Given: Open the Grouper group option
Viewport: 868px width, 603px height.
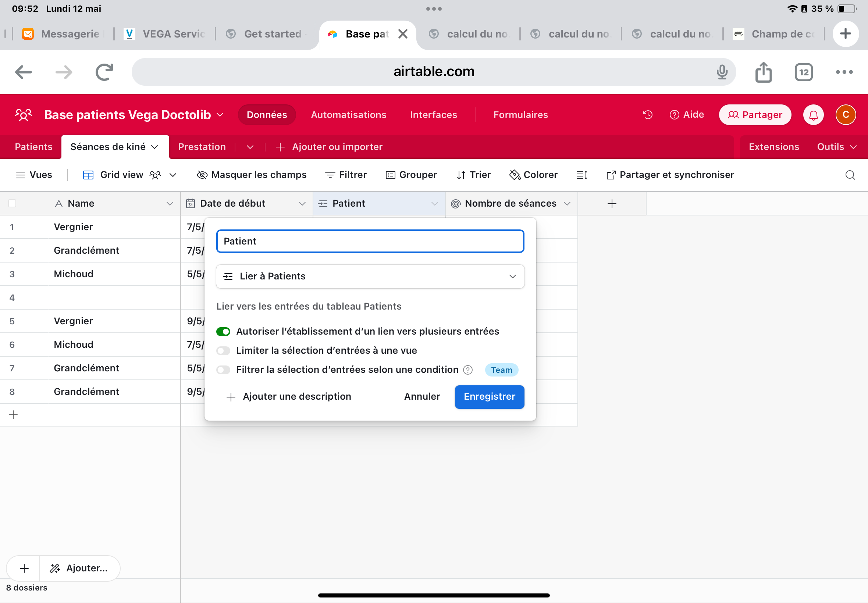Looking at the screenshot, I should pos(411,175).
